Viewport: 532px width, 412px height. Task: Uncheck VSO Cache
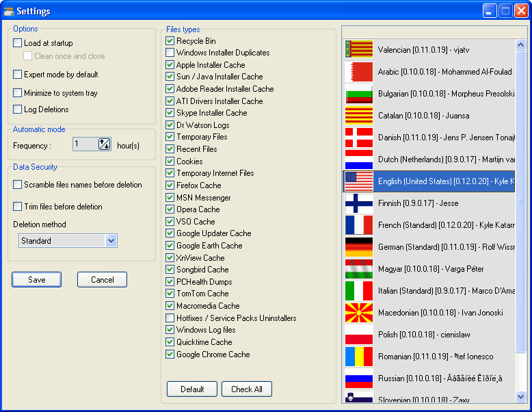pyautogui.click(x=170, y=222)
